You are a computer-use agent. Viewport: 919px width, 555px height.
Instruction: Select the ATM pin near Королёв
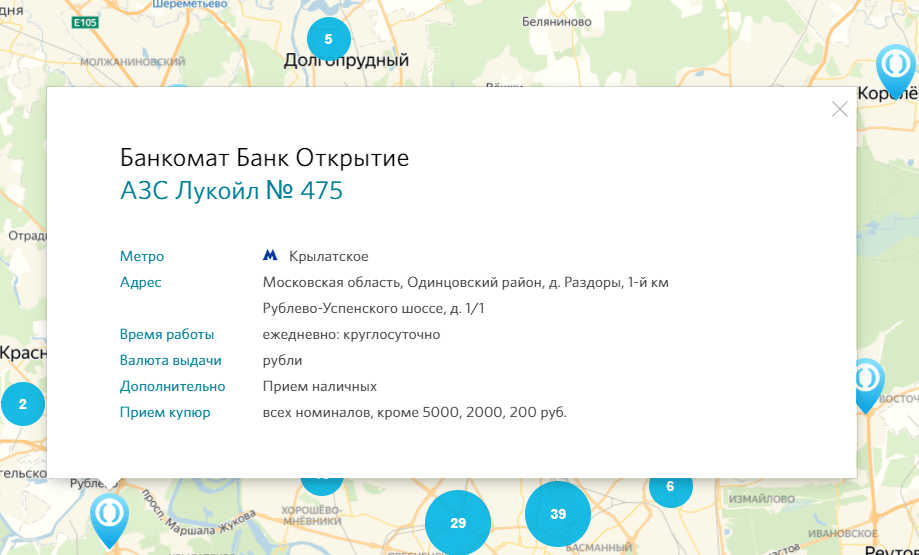coord(896,69)
